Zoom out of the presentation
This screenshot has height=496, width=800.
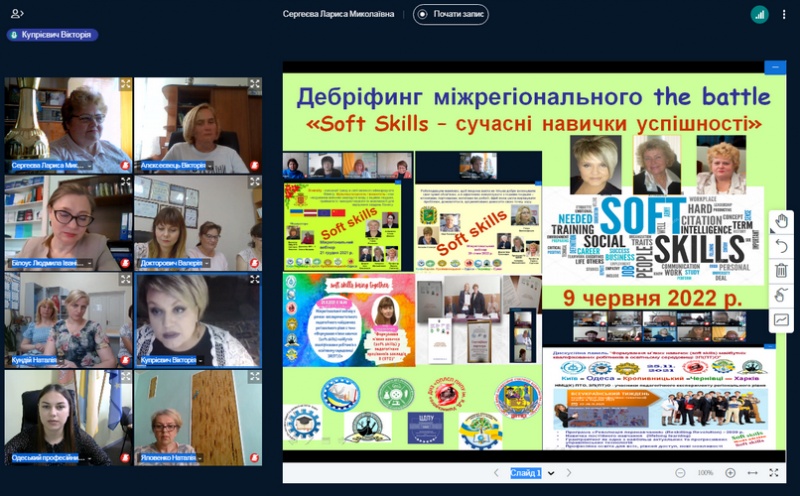(680, 473)
